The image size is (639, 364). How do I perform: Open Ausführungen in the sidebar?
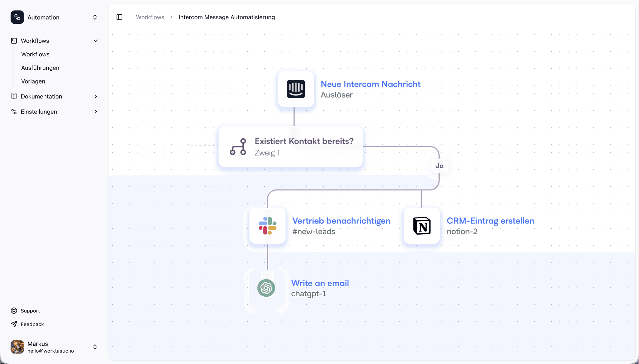click(40, 68)
